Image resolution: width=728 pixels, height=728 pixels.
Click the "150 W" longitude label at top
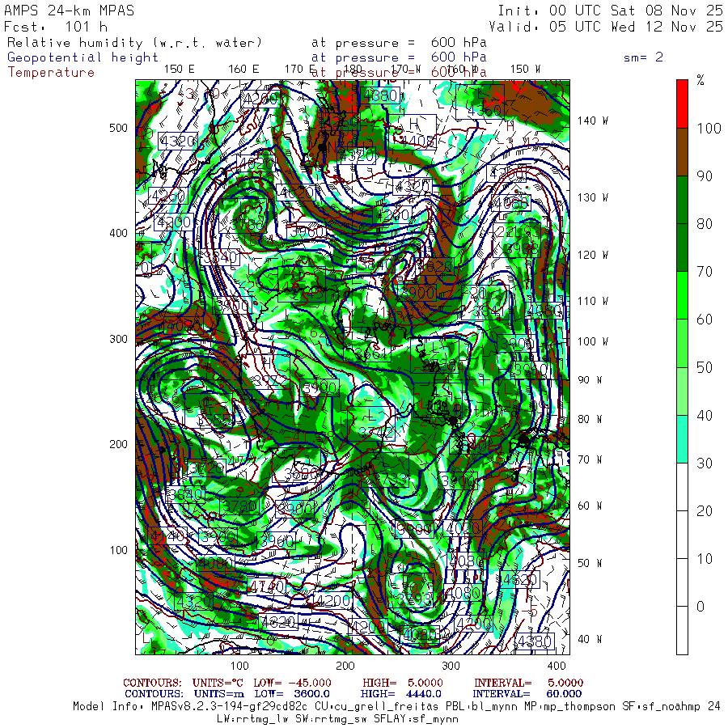[x=525, y=70]
